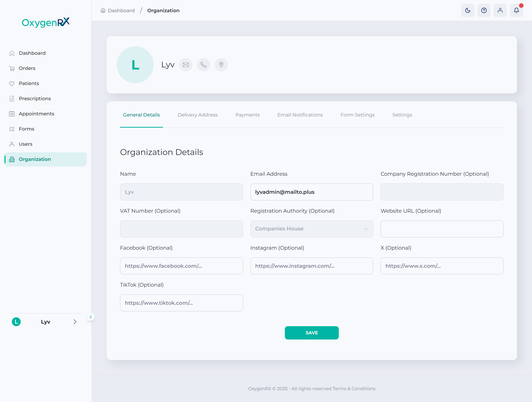
Task: Open user profile icon in header
Action: pos(500,10)
